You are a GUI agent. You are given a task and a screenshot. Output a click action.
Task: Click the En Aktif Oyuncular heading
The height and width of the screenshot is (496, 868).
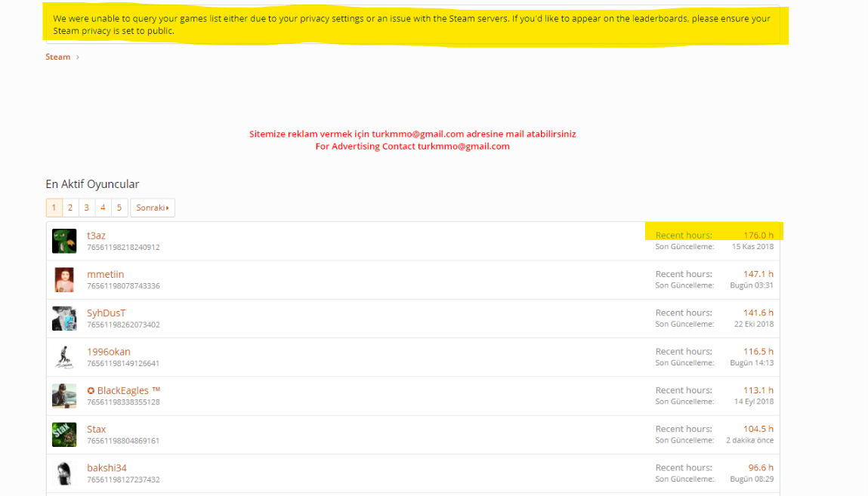tap(92, 184)
